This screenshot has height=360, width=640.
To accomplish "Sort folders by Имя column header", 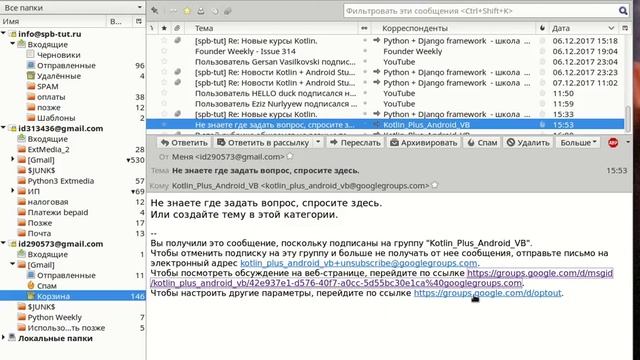I will 53,21.
